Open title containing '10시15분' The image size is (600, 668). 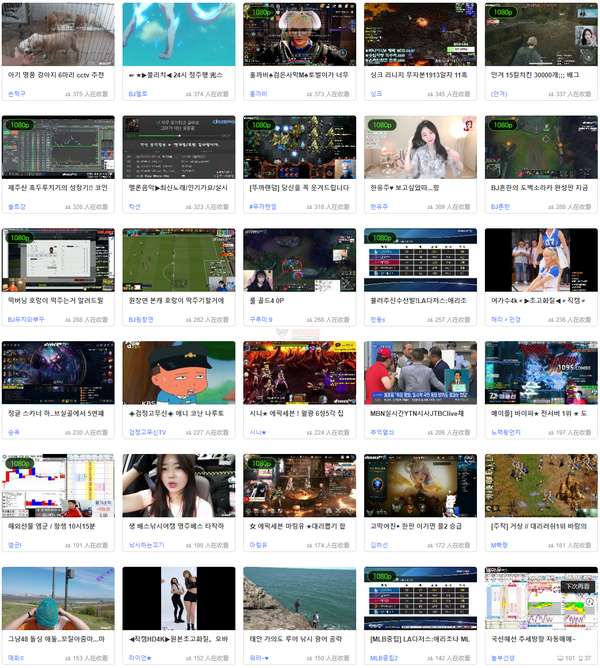point(52,527)
